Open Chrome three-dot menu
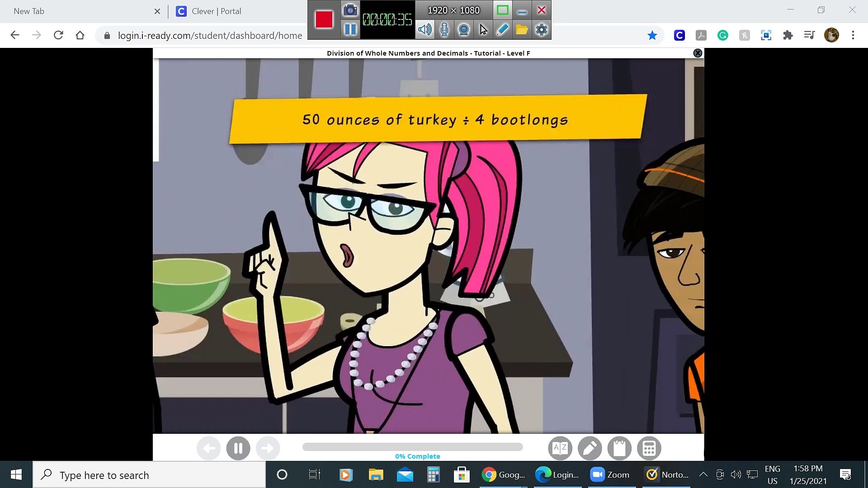This screenshot has width=868, height=488. pos(853,35)
